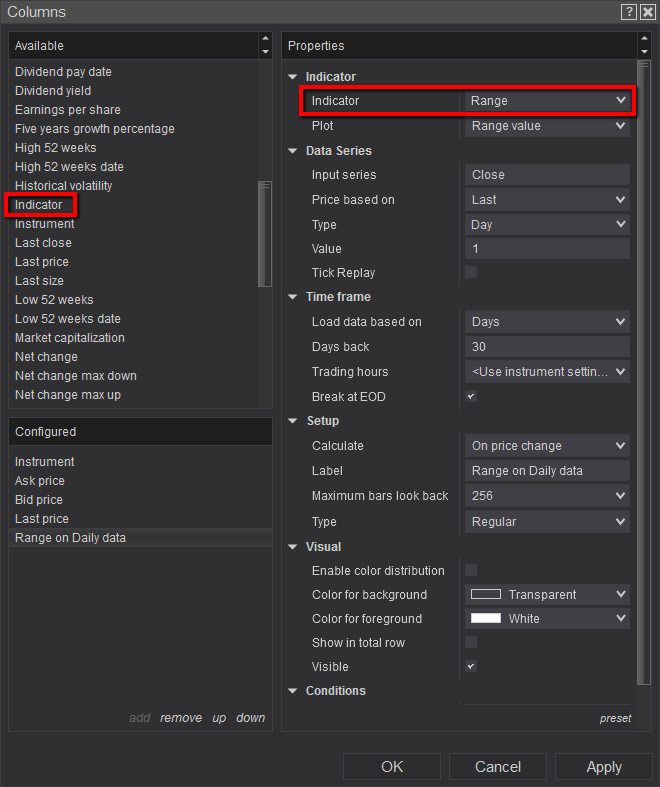
Task: Click Properties panel header down arrow
Action: coord(644,52)
